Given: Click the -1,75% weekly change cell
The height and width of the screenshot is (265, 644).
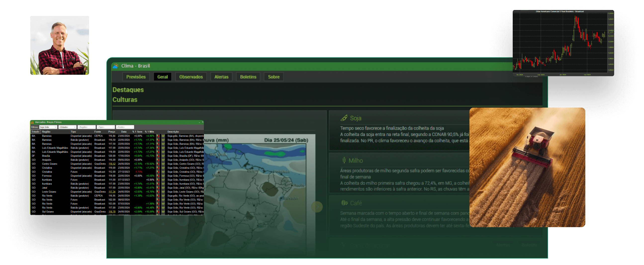Looking at the screenshot, I should click(x=138, y=172).
